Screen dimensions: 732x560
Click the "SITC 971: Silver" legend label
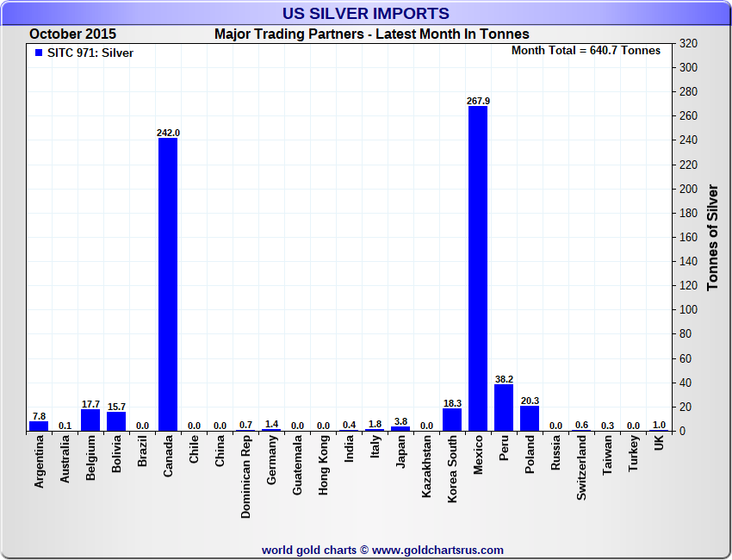(90, 53)
